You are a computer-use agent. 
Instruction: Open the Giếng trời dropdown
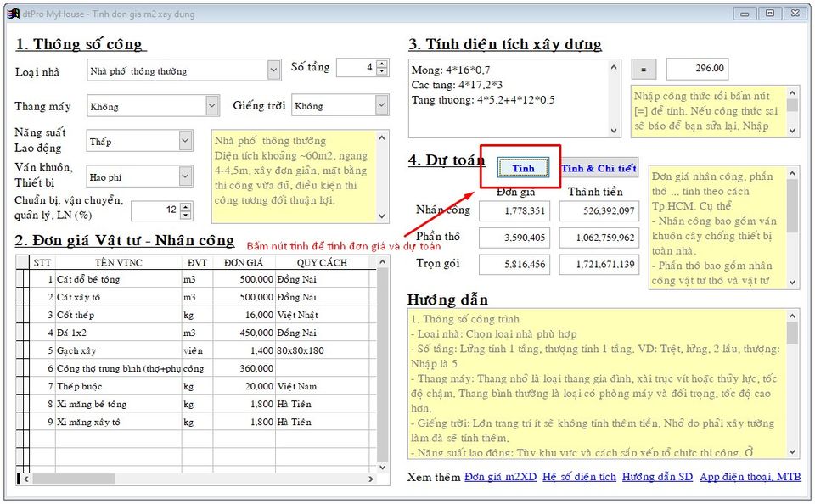(381, 105)
